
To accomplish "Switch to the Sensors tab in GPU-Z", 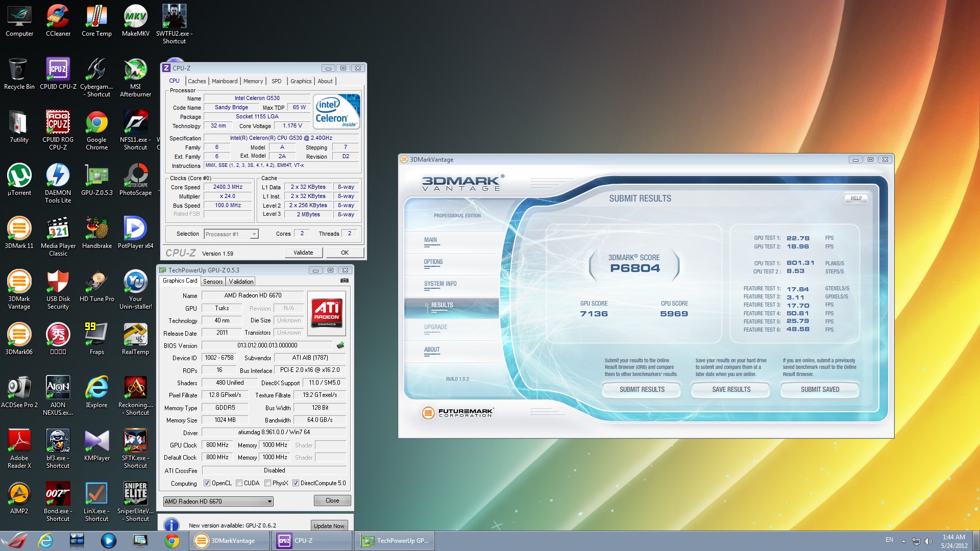I will [213, 282].
